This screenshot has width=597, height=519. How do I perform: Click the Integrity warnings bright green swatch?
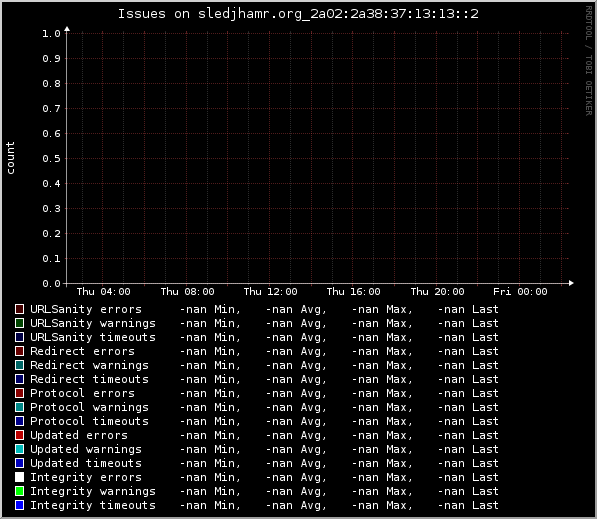19,491
